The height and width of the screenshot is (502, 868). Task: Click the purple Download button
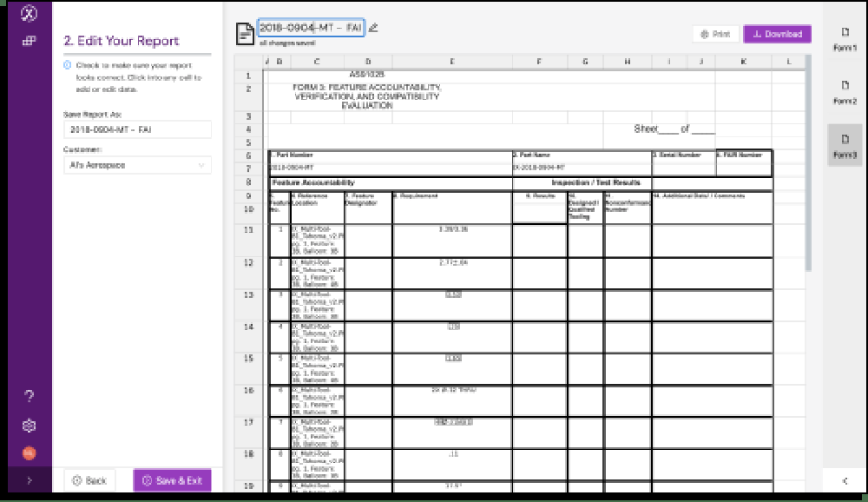(777, 34)
